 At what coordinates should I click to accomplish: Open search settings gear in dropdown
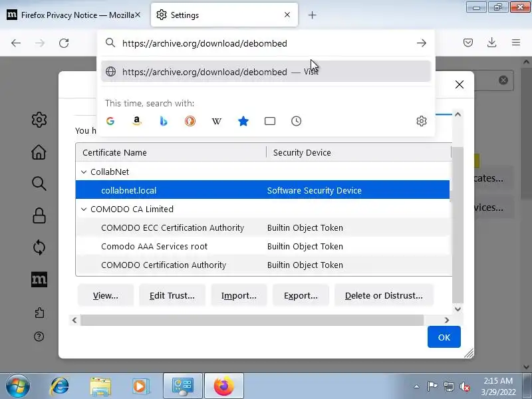(x=422, y=121)
